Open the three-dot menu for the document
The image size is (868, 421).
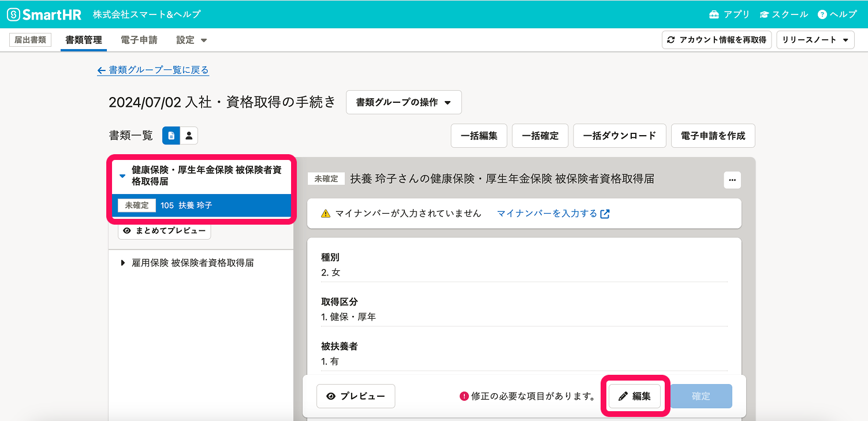tap(732, 180)
